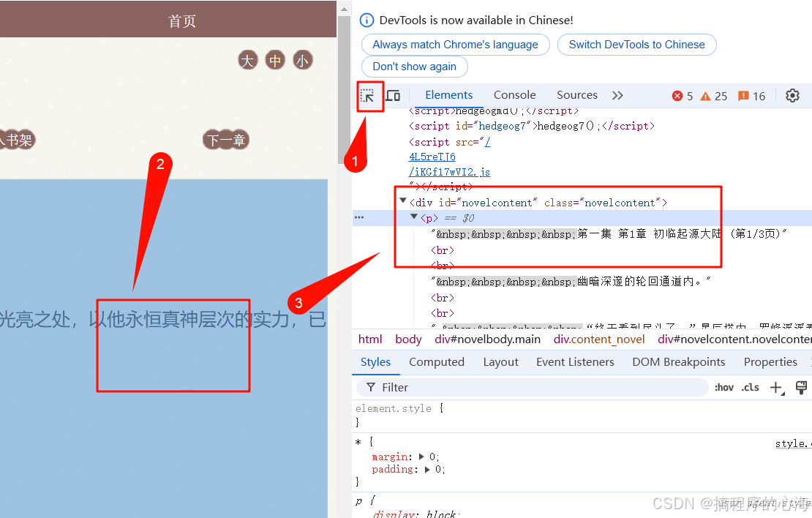Click the new style rule plus icon

pos(776,388)
